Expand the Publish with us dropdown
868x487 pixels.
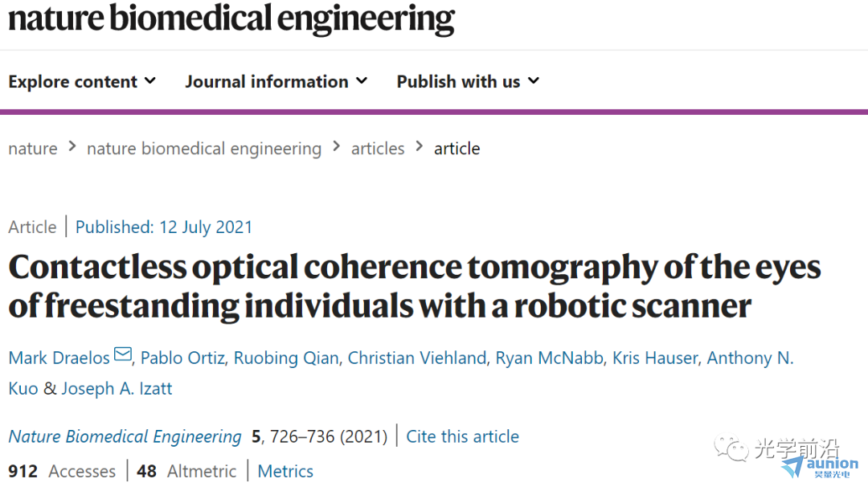point(468,81)
